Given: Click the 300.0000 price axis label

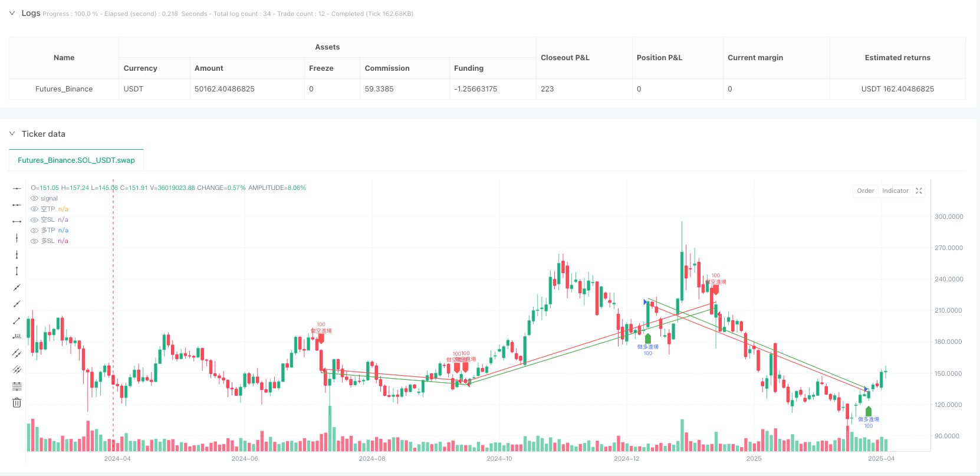Looking at the screenshot, I should [949, 216].
